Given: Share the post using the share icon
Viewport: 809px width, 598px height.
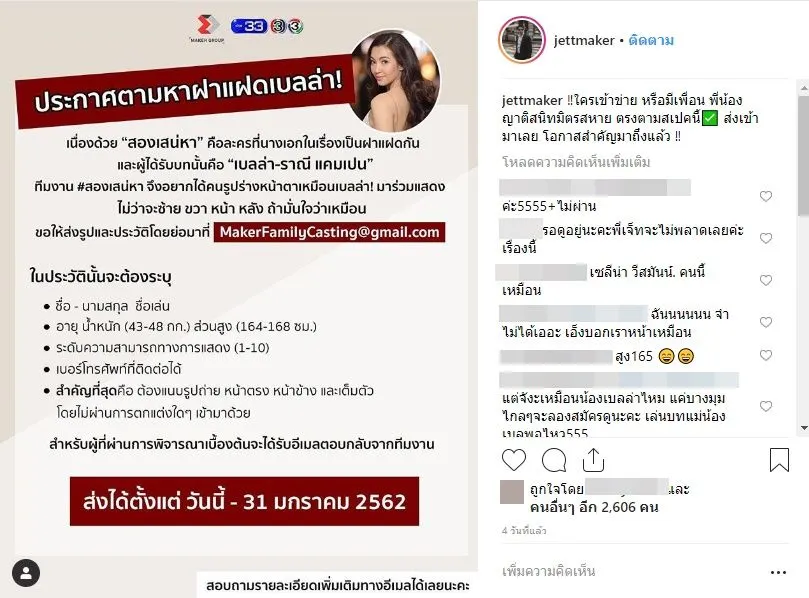Looking at the screenshot, I should pos(593,460).
